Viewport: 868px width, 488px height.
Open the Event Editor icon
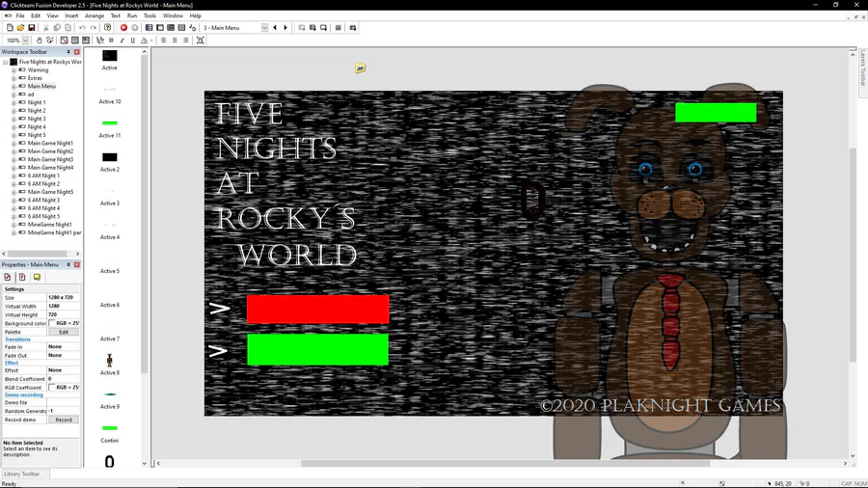[x=171, y=28]
